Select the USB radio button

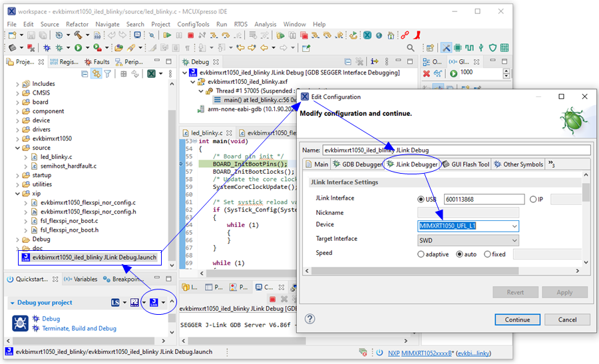(421, 199)
